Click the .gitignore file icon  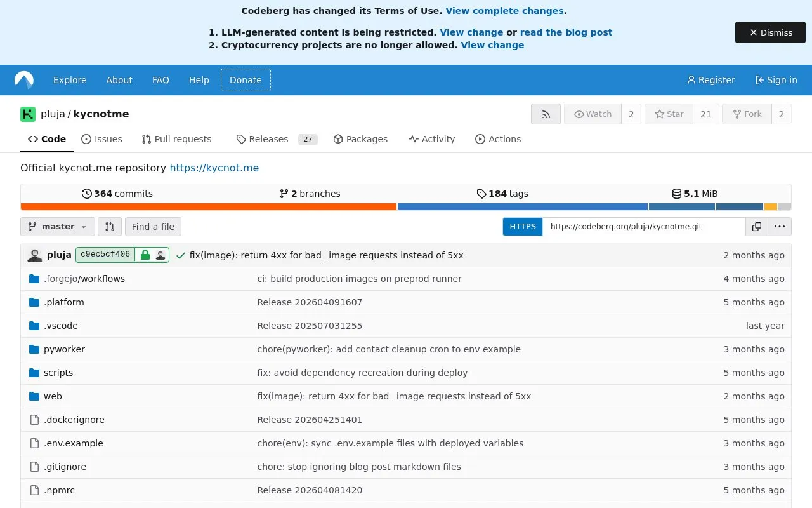(x=34, y=467)
